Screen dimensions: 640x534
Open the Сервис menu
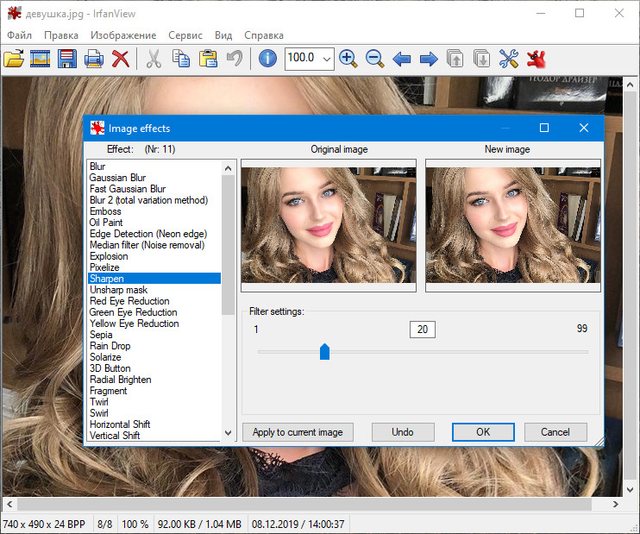185,35
